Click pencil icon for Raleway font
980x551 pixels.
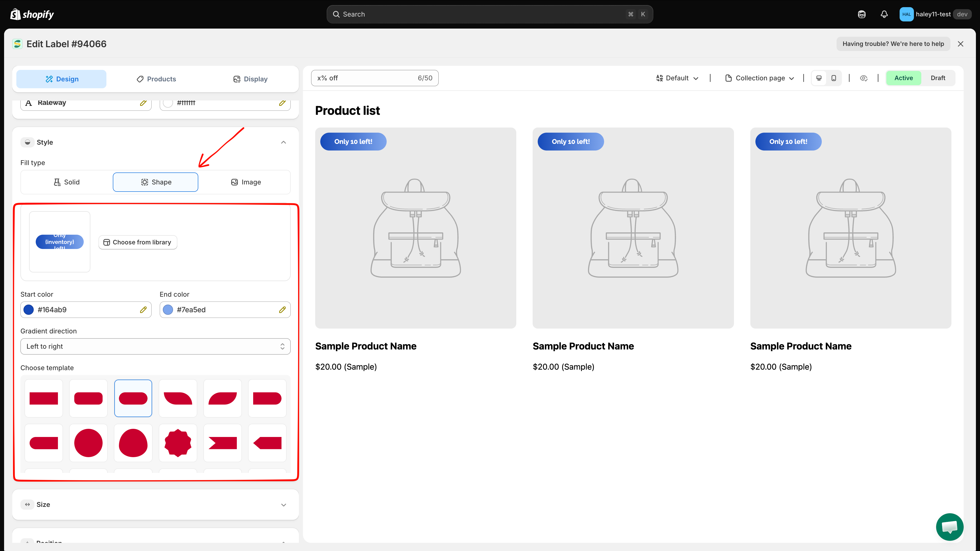(143, 103)
